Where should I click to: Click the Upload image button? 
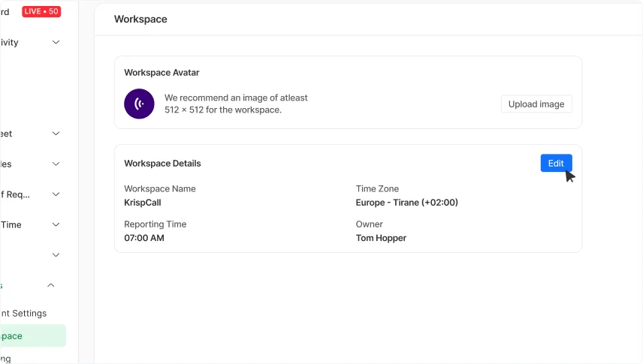tap(536, 104)
